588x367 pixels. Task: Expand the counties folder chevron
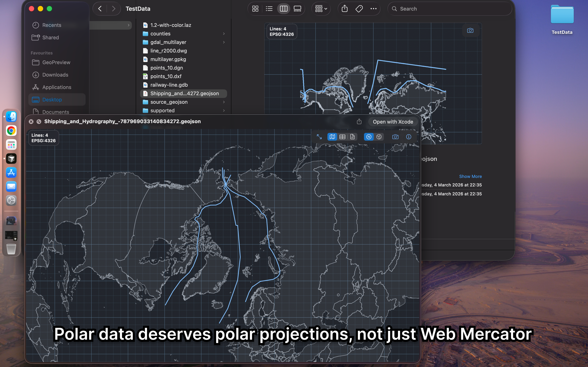point(224,34)
